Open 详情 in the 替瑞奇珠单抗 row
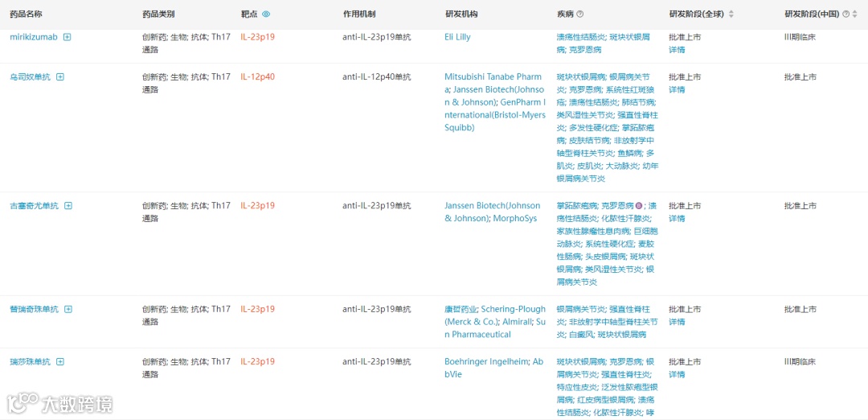The height and width of the screenshot is (420, 868). coord(677,322)
